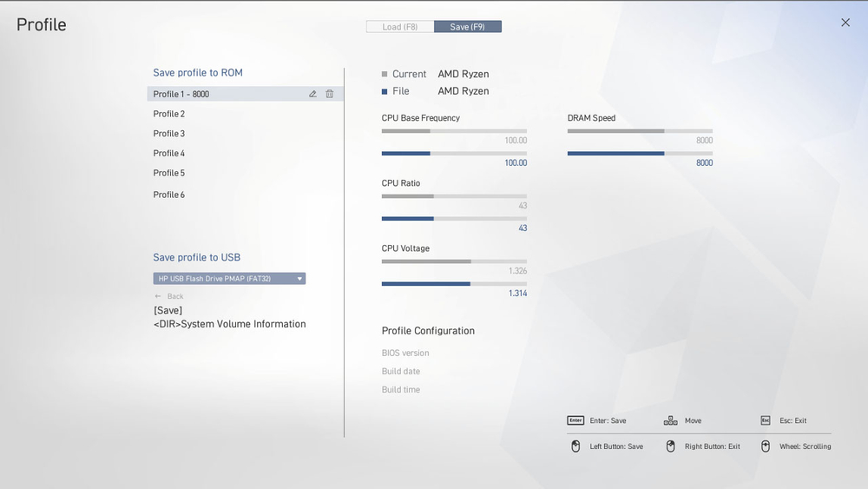This screenshot has width=868, height=489.
Task: Open the System Volume Information directory
Action: (229, 324)
